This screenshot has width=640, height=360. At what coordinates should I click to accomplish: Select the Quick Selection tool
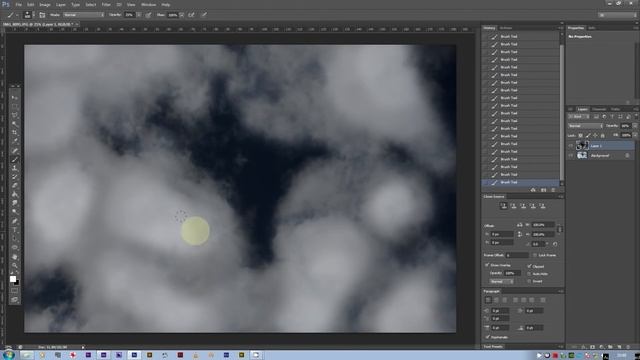click(x=14, y=124)
